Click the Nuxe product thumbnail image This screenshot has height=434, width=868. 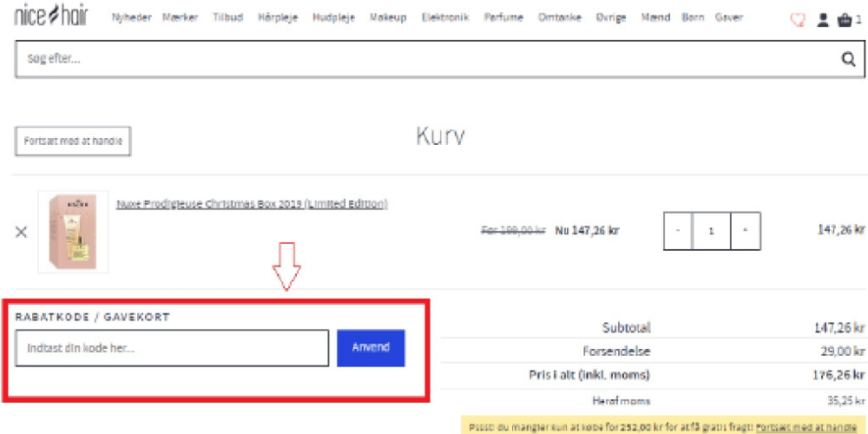[73, 232]
